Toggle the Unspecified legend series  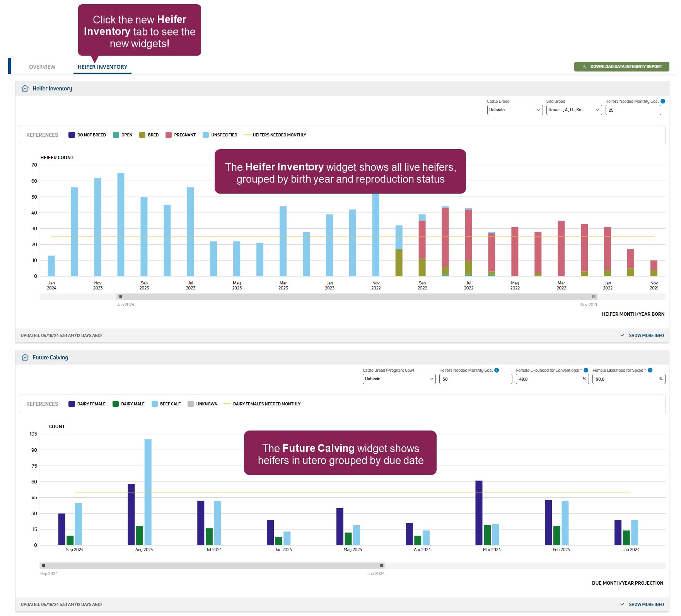coord(220,135)
